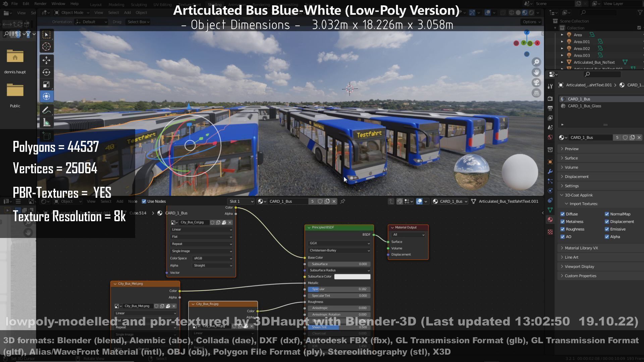Open the Christensen-Burley subsurface dropdown
The image size is (644, 362).
pyautogui.click(x=339, y=250)
